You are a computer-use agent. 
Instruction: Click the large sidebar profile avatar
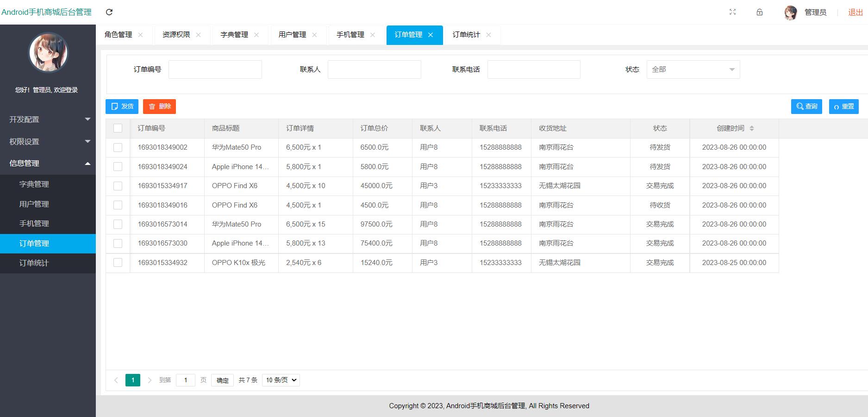pos(48,52)
